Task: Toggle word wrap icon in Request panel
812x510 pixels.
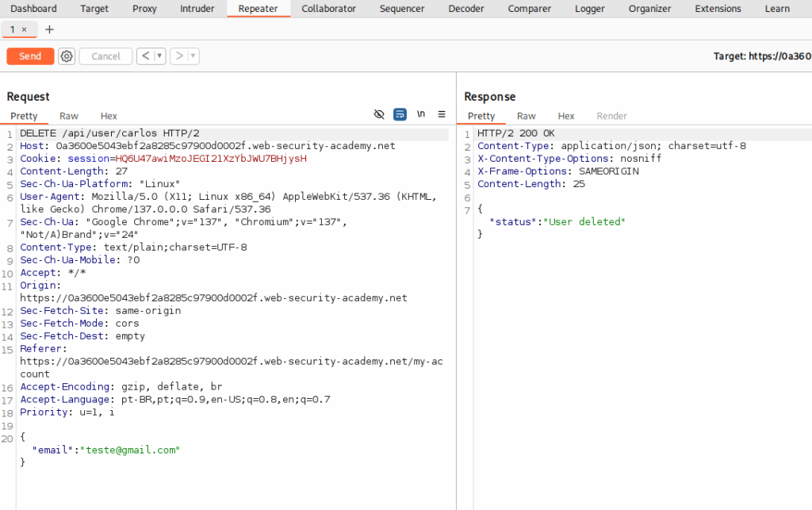Action: click(400, 114)
